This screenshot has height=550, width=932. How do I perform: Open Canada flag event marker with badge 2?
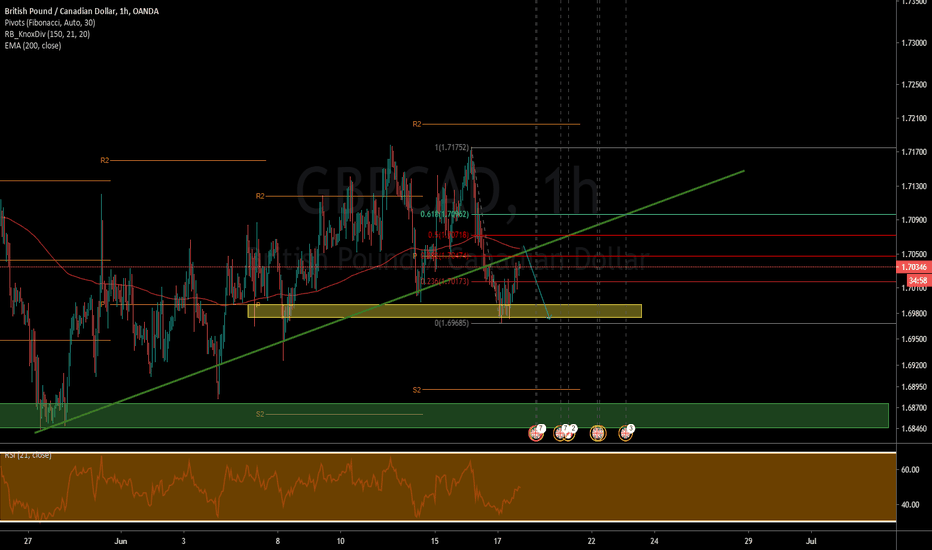click(569, 434)
